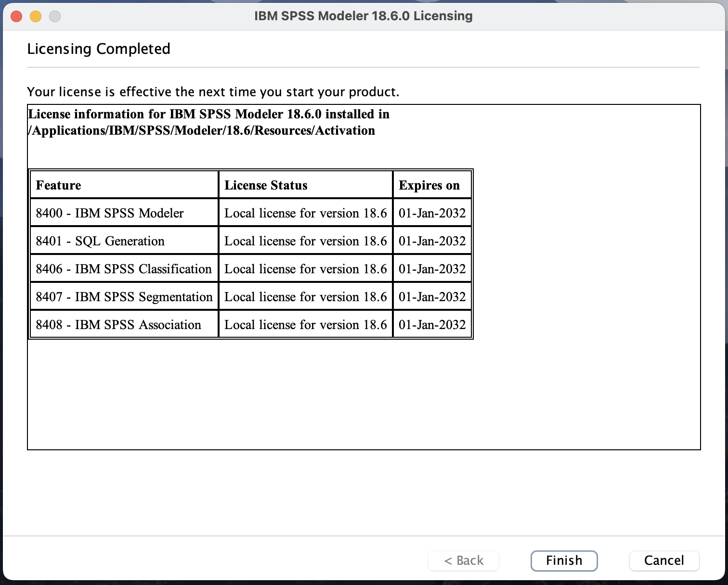Click the license status for 8400 IBM SPSS Modeler

pos(306,213)
